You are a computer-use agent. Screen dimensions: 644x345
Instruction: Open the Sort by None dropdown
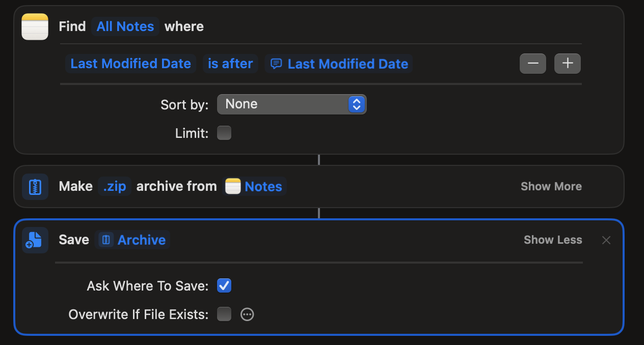tap(291, 104)
